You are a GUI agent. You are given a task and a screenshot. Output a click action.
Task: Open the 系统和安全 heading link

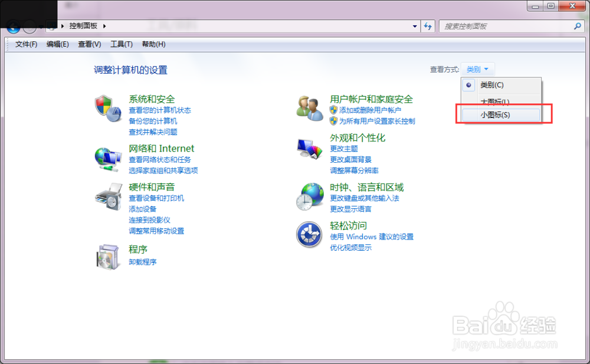(152, 99)
